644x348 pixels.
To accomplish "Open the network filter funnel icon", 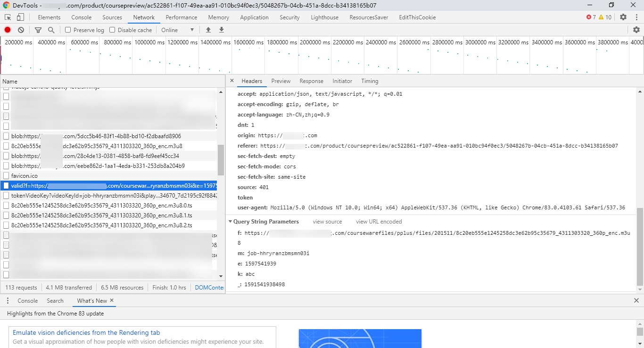I will point(38,30).
